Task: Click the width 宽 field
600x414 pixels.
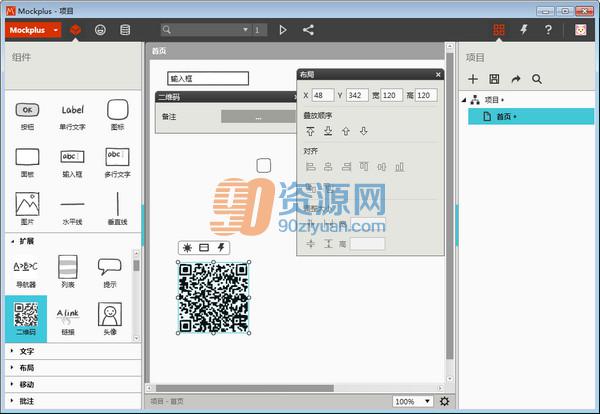Action: [391, 95]
